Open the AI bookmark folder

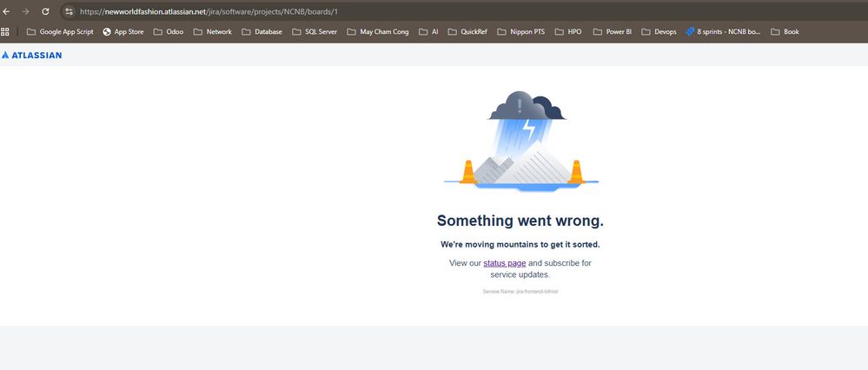tap(428, 31)
